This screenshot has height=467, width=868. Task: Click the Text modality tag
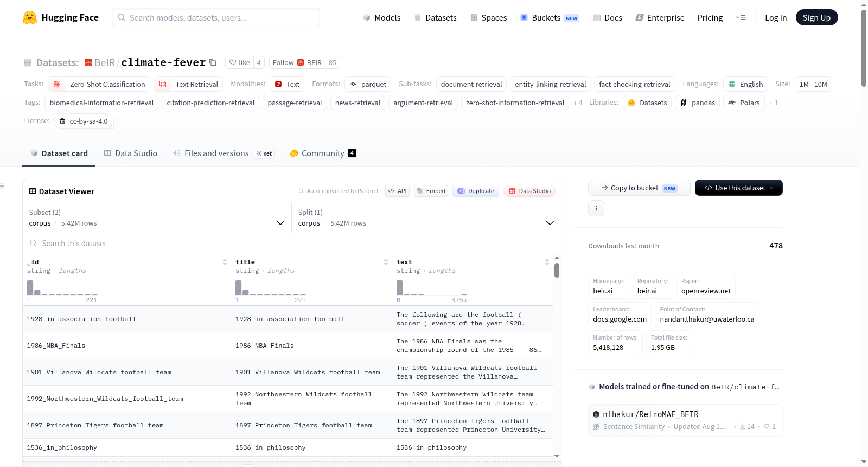coord(287,84)
